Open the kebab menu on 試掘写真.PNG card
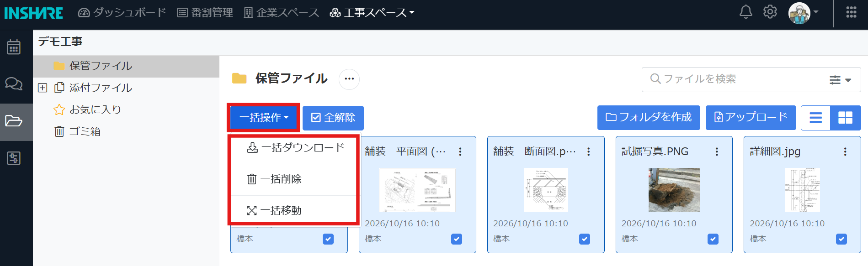The height and width of the screenshot is (266, 868). pyautogui.click(x=717, y=151)
